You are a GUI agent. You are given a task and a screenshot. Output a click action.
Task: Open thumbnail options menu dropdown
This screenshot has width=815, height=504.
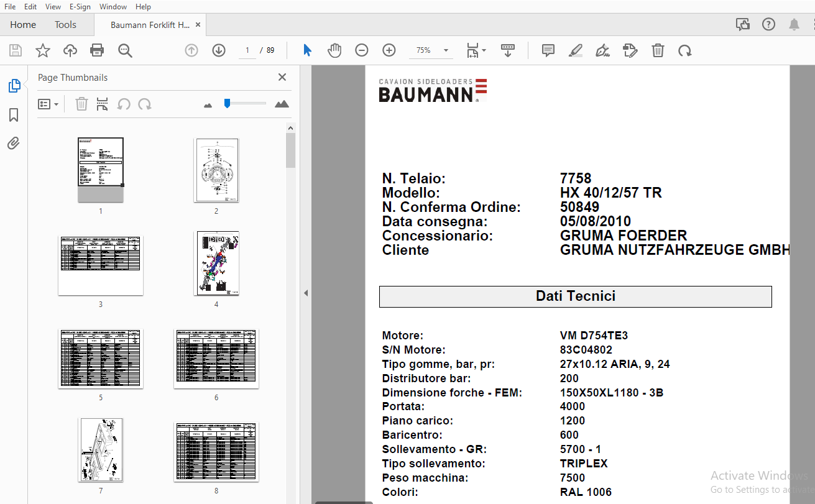pyautogui.click(x=48, y=104)
